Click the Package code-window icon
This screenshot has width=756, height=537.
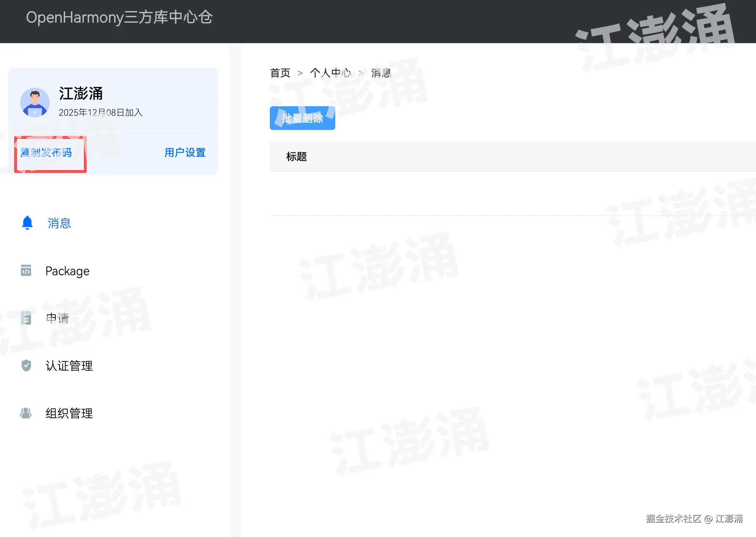[x=26, y=271]
